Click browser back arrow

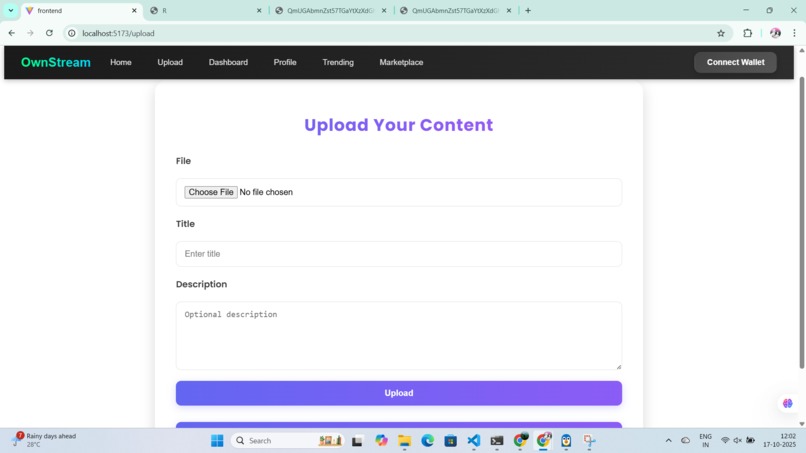pos(11,33)
